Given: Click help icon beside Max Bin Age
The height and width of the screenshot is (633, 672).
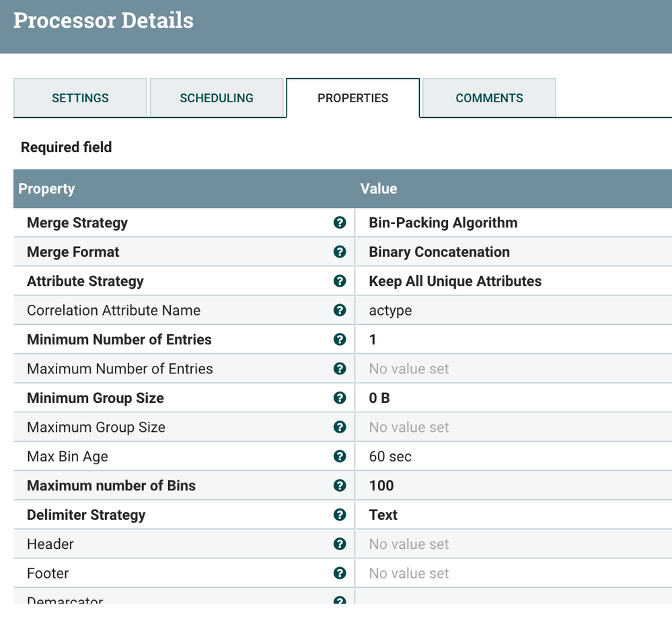Looking at the screenshot, I should [340, 456].
